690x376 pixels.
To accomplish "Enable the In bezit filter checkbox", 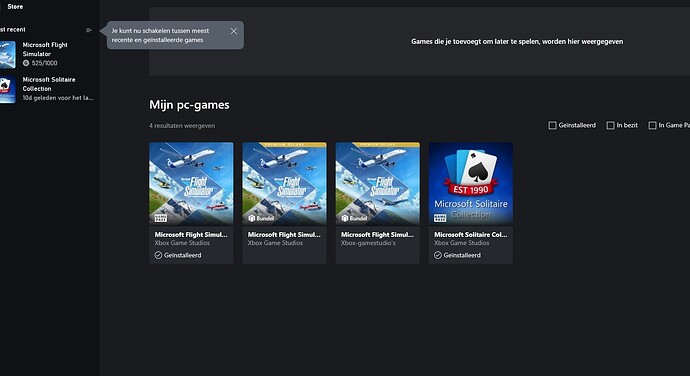I will pyautogui.click(x=610, y=125).
